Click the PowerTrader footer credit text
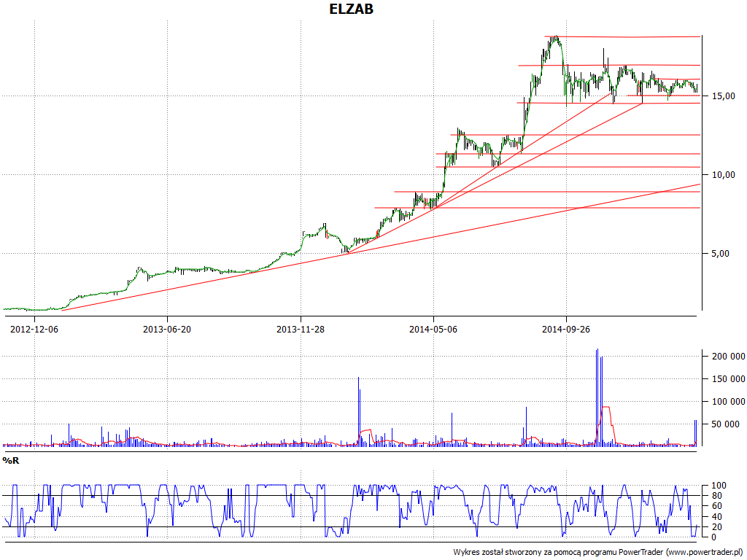 pos(598,553)
